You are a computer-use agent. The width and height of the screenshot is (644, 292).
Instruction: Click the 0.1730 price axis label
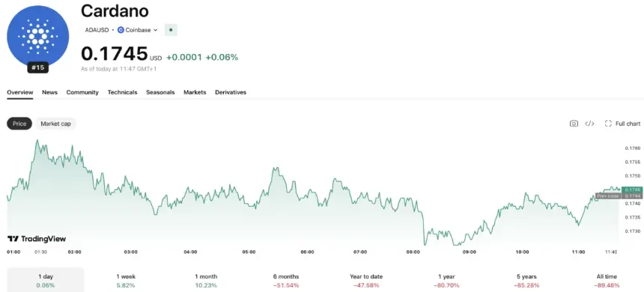(x=633, y=231)
